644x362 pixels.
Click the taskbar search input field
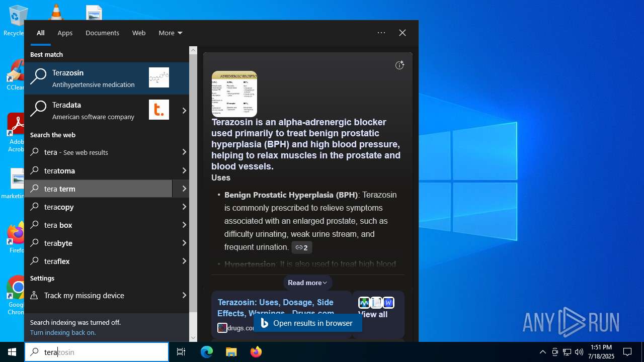click(97, 352)
